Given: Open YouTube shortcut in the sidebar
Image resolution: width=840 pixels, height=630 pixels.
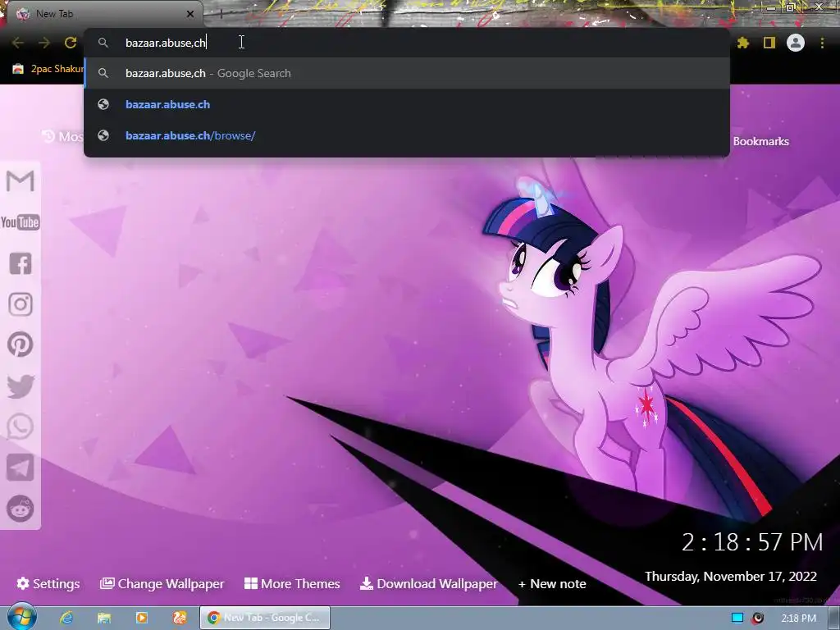Looking at the screenshot, I should [x=21, y=222].
